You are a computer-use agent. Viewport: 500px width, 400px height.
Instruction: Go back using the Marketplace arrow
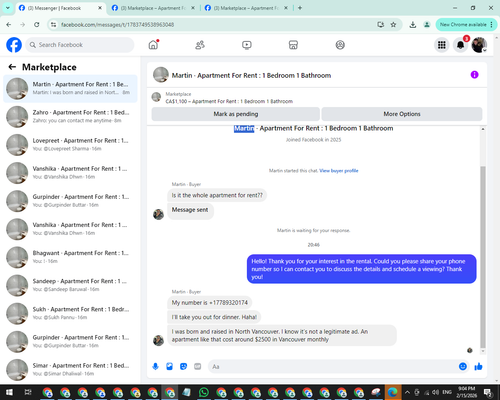click(x=12, y=67)
